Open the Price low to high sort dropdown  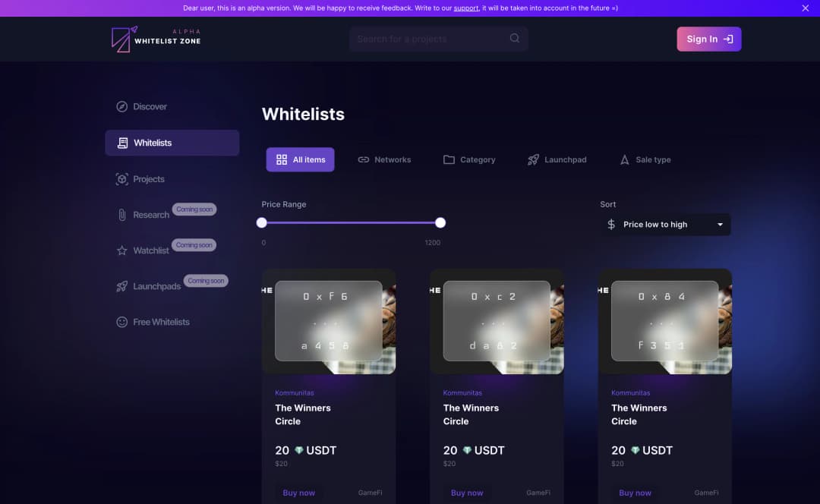click(665, 224)
